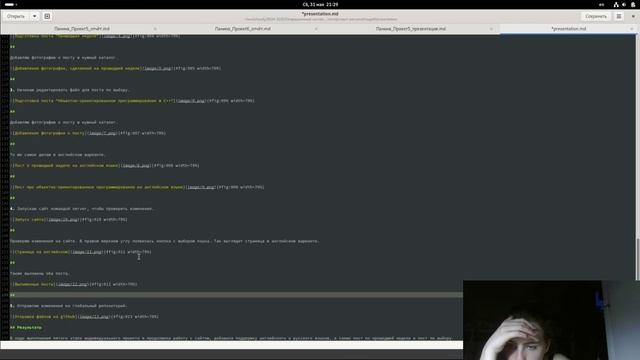640x360 pixels.
Task: Click the line 'То же самое делаем в английском варианте.'
Action: [x=58, y=155]
